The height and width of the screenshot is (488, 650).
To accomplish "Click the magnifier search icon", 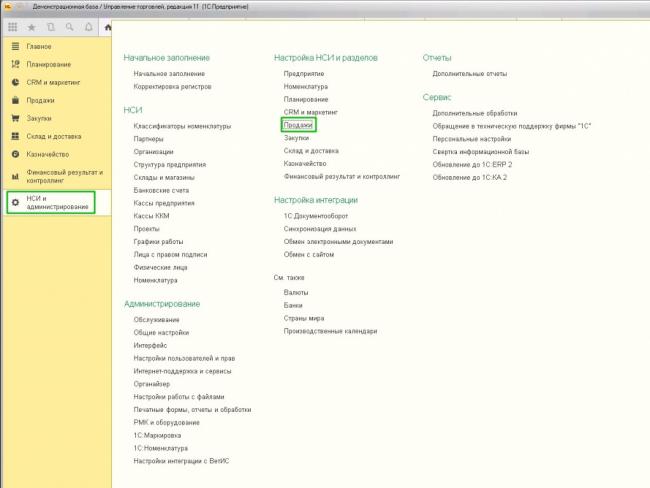I will click(x=70, y=27).
